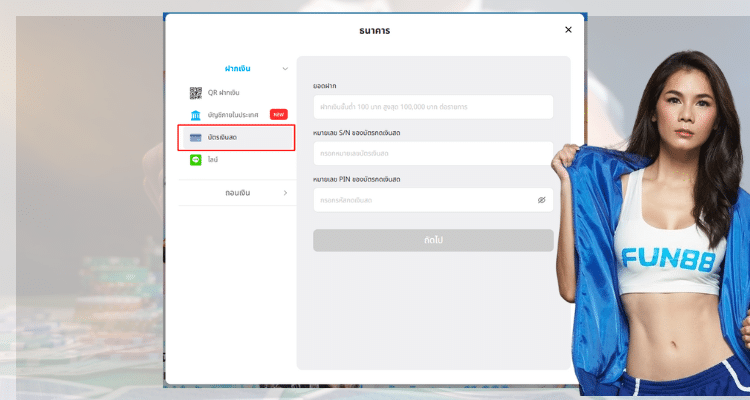This screenshot has width=750, height=400.
Task: Click the blue bank building icon
Action: pyautogui.click(x=196, y=115)
